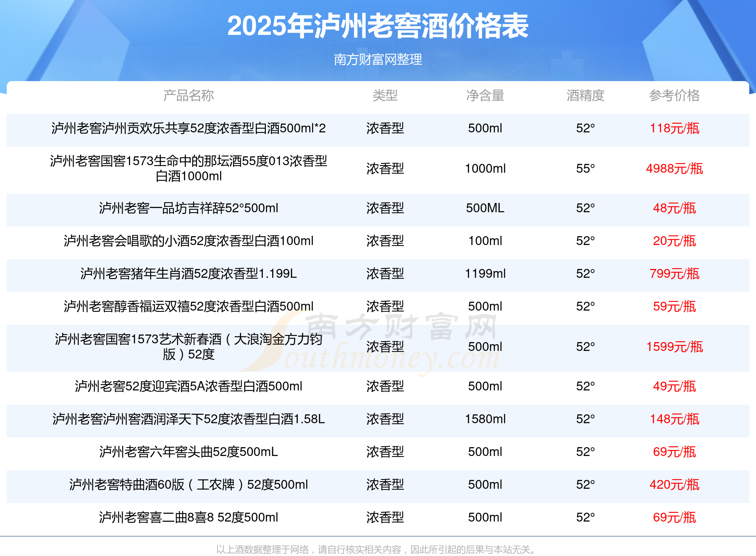Select product '泸州老窖猪年生肖酒52度浓香型1.199L'

(189, 274)
